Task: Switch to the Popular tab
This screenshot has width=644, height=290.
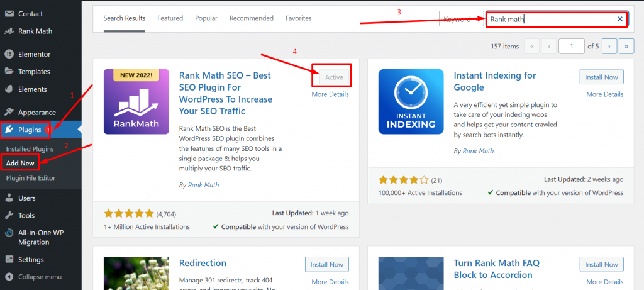Action: click(x=206, y=18)
